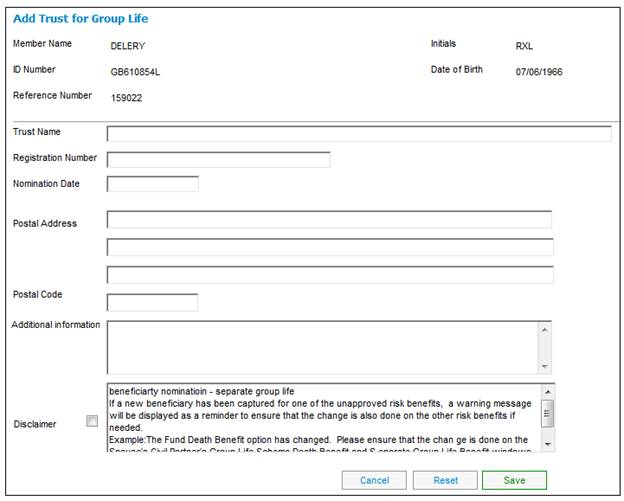Save the trust with the Save button
Image resolution: width=624 pixels, height=501 pixels.
pyautogui.click(x=514, y=480)
